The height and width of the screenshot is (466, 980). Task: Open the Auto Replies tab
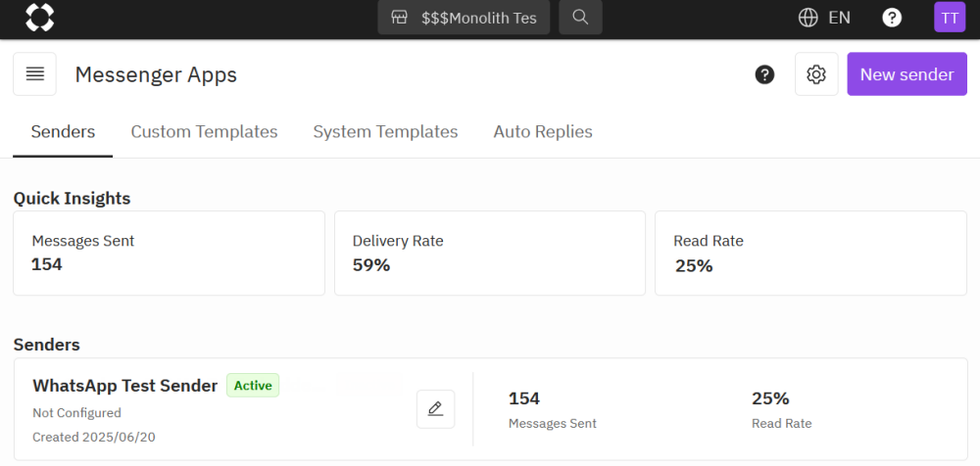(543, 132)
